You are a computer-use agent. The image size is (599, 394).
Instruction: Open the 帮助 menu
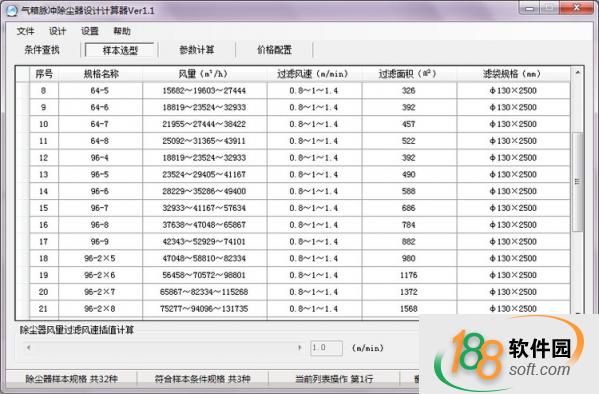(x=122, y=31)
